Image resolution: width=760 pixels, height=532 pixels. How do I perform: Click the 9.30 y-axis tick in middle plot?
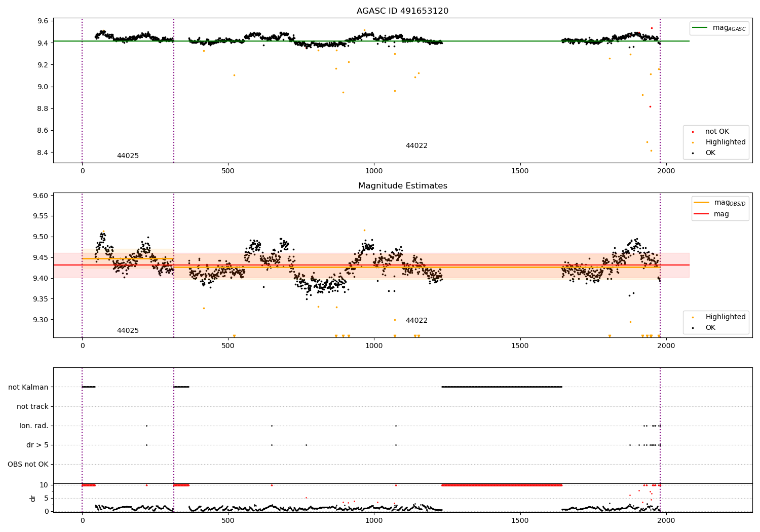pyautogui.click(x=41, y=320)
